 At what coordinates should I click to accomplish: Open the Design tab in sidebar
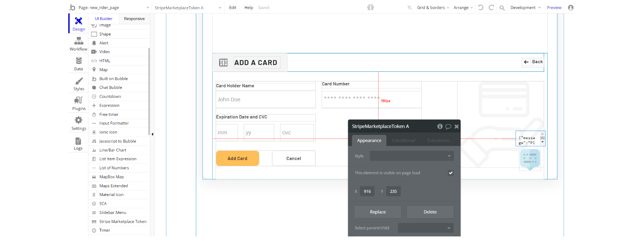click(78, 24)
